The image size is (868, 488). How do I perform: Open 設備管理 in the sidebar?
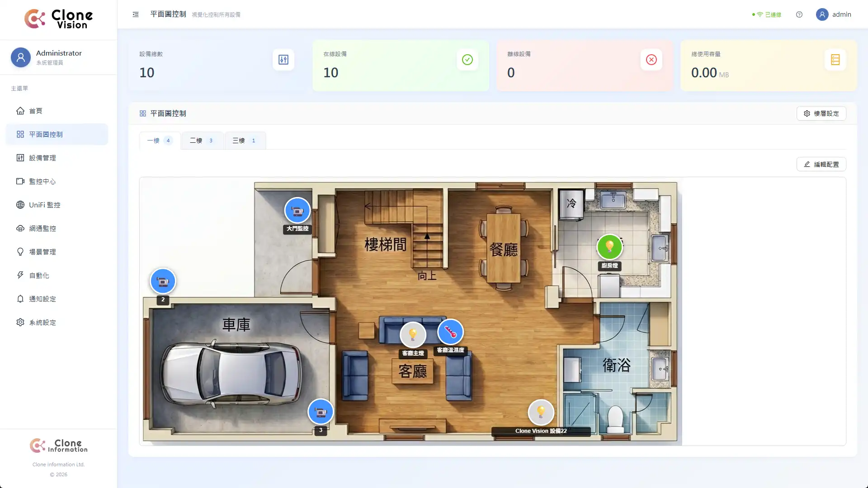tap(42, 158)
